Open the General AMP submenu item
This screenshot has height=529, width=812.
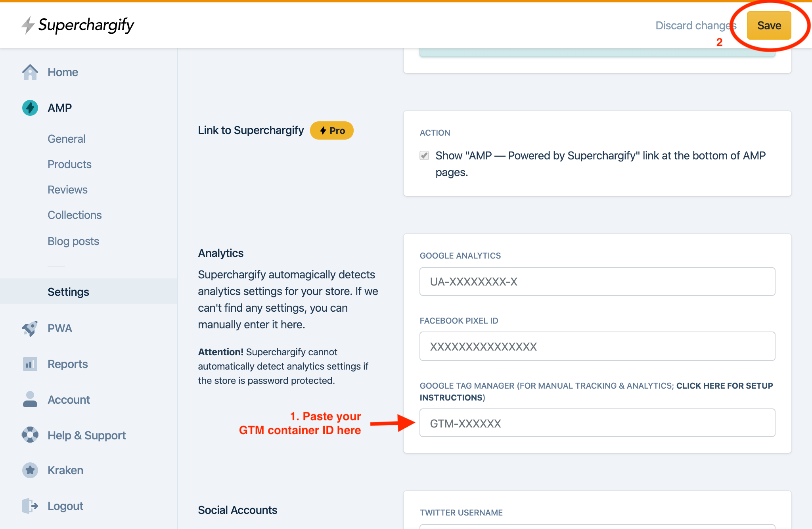coord(67,139)
